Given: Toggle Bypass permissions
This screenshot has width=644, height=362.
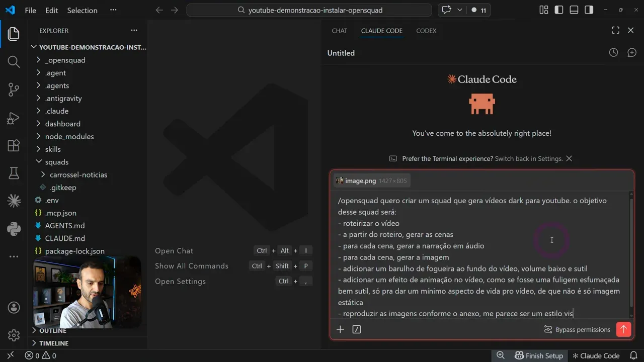Looking at the screenshot, I should [x=578, y=329].
